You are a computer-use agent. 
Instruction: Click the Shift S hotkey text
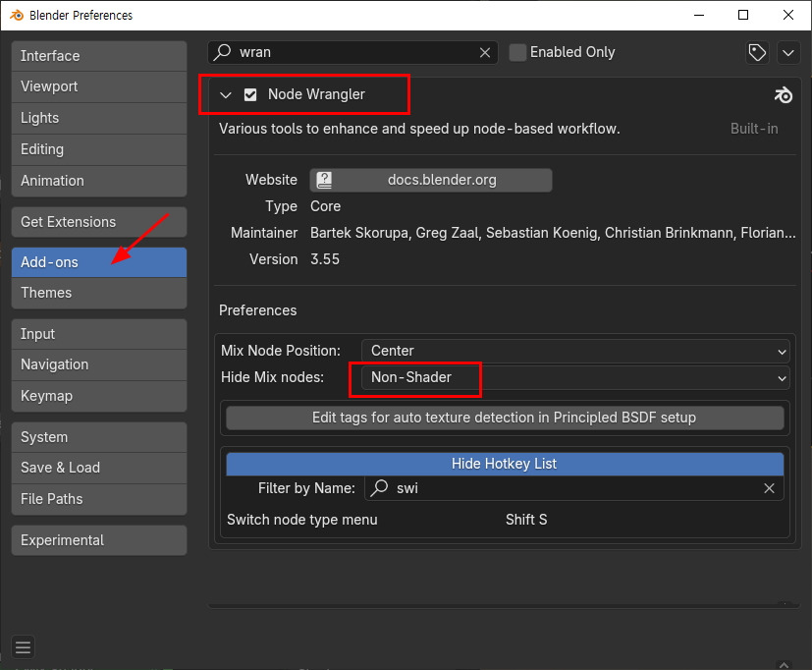click(x=526, y=520)
